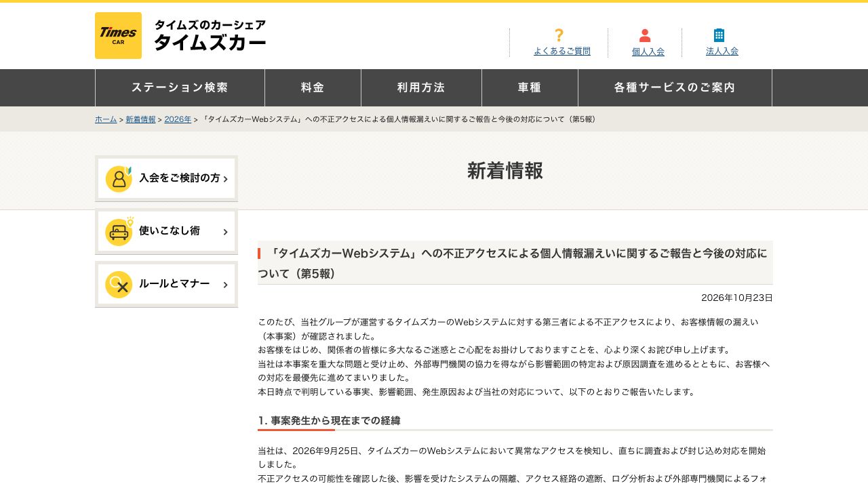Go to ホーム in the breadcrumb

106,119
